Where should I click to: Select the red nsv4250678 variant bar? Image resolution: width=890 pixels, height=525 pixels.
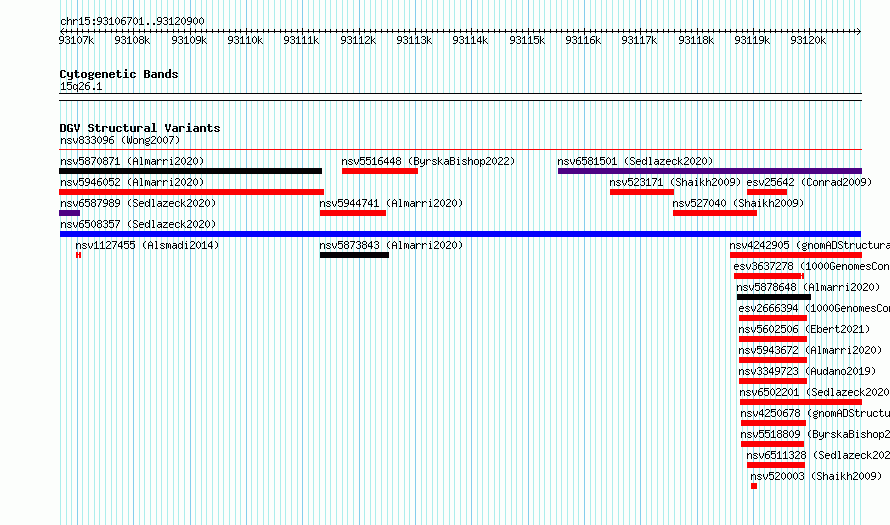click(774, 423)
